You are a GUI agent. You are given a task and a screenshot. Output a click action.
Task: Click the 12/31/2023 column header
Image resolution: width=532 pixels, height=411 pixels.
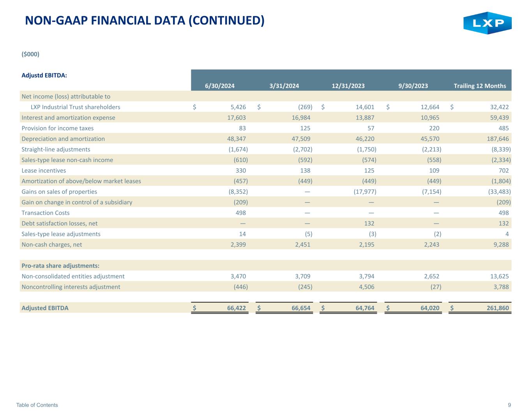click(x=348, y=86)
